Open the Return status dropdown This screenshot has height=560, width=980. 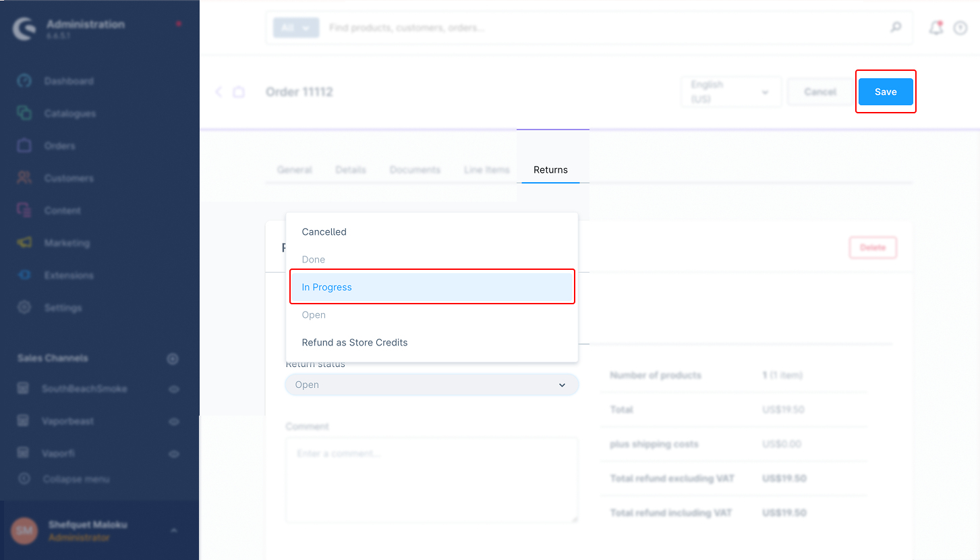tap(432, 385)
